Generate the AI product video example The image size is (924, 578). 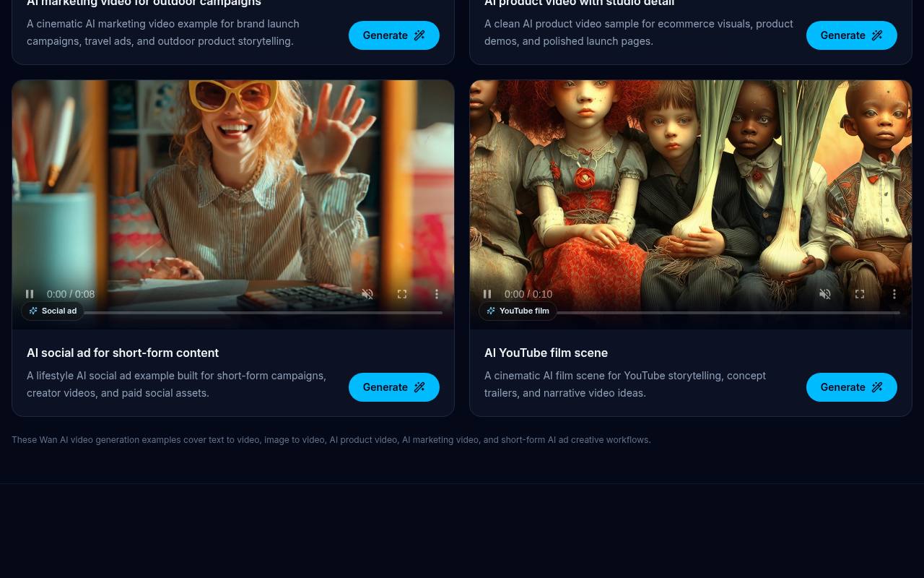852,35
